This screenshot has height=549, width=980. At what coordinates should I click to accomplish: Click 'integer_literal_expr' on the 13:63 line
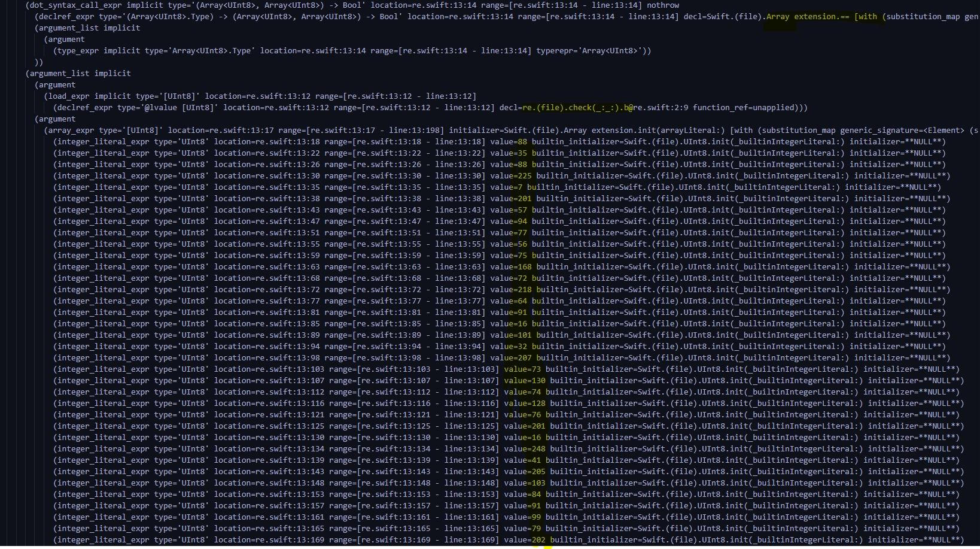(x=104, y=266)
